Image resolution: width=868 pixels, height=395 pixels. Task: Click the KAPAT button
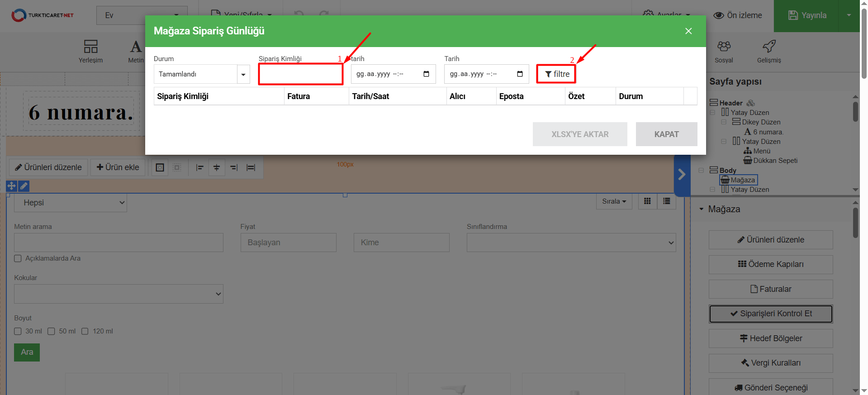(x=666, y=134)
